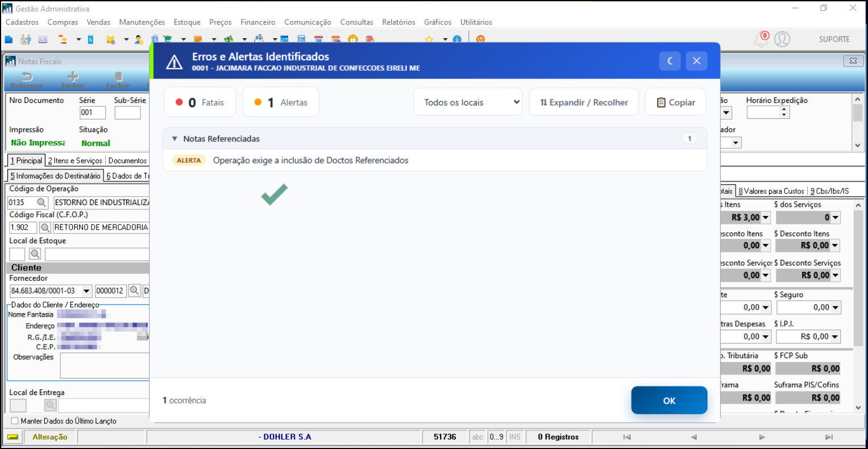Screen dimensions: 868x449
Task: Open the user profile icon
Action: pyautogui.click(x=782, y=39)
